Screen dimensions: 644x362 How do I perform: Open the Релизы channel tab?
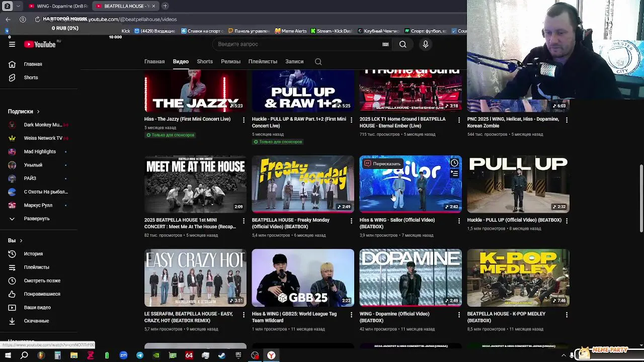pos(230,61)
